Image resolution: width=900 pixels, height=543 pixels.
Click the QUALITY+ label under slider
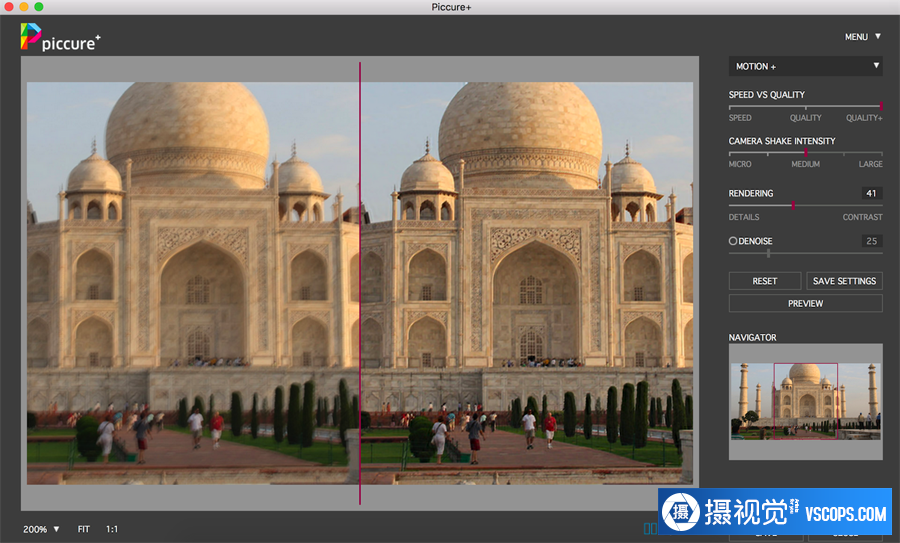[864, 118]
